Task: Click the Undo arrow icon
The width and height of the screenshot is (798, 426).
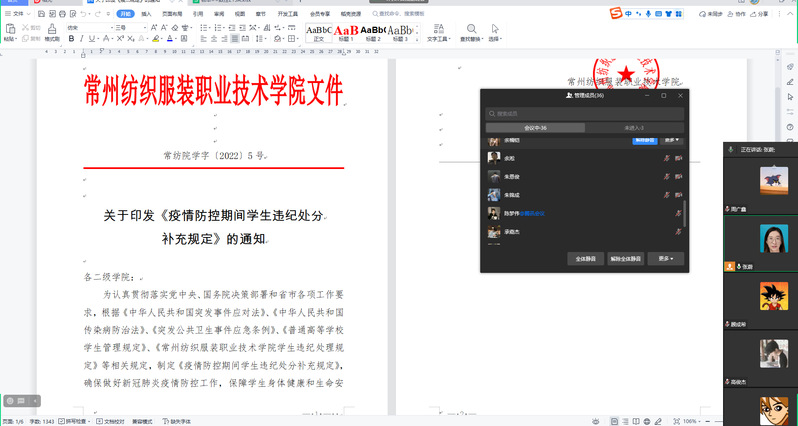Action: (83, 14)
